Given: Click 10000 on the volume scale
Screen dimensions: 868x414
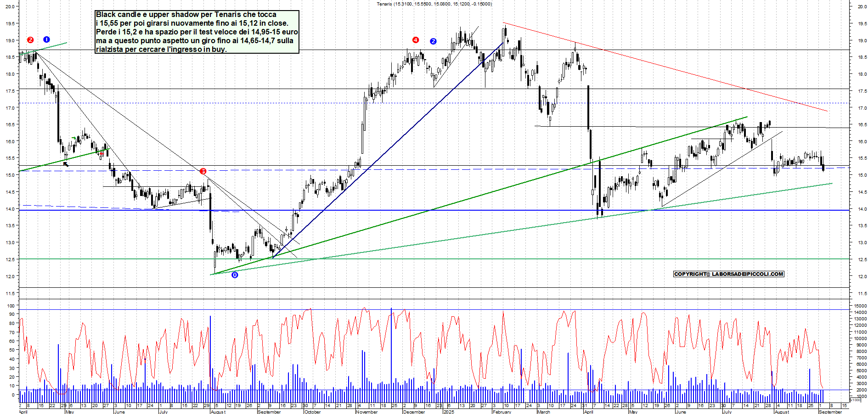Looking at the screenshot, I should click(x=861, y=338).
